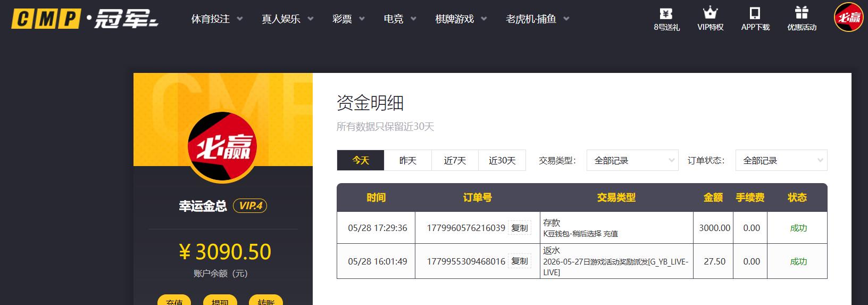
Task: Expand the 彩票 menu
Action: [x=348, y=19]
